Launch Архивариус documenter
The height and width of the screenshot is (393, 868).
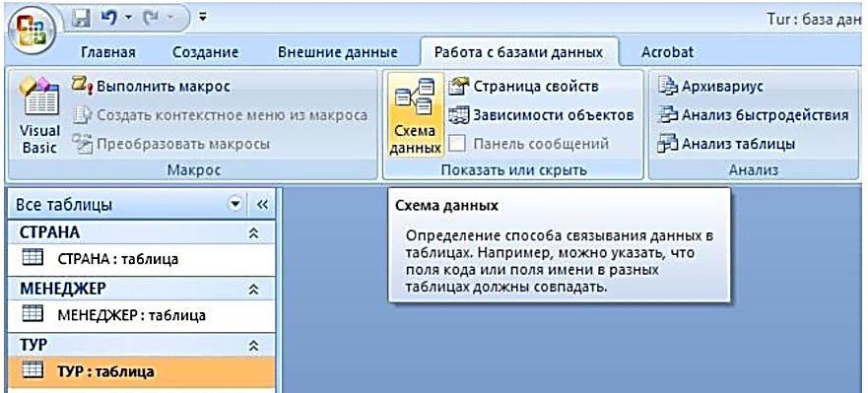click(x=710, y=87)
